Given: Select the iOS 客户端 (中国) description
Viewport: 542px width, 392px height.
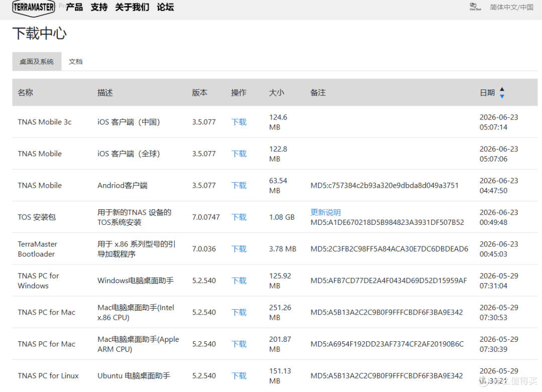Looking at the screenshot, I should pos(128,122).
